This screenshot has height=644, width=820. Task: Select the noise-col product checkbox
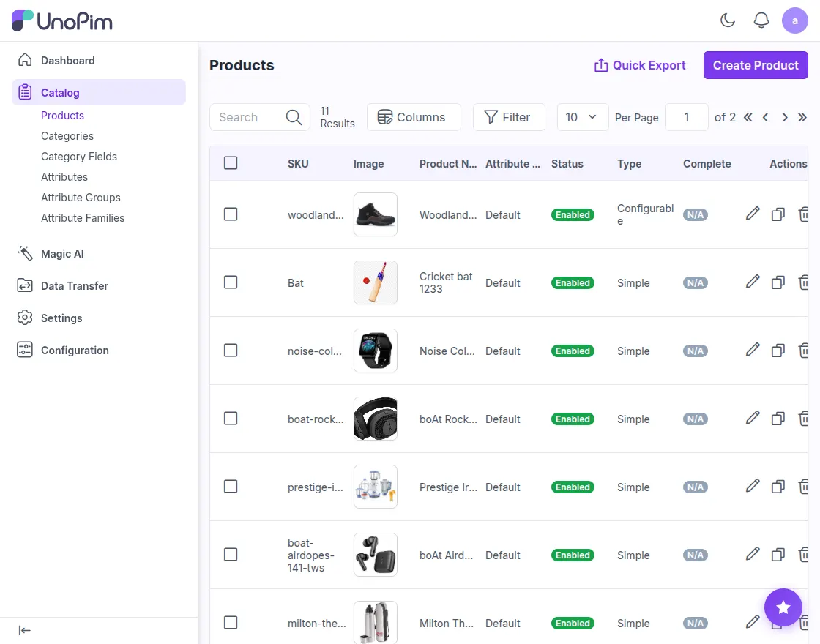pyautogui.click(x=231, y=351)
